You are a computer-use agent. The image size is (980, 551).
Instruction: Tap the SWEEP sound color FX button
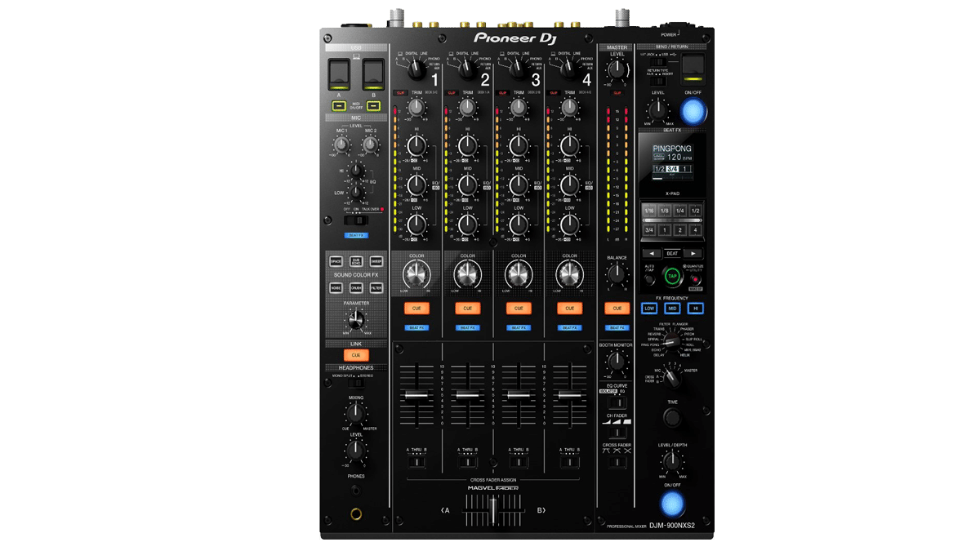[376, 261]
